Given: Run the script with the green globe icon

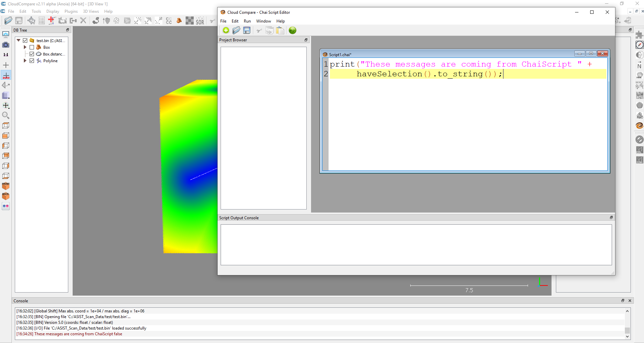Looking at the screenshot, I should tap(293, 30).
